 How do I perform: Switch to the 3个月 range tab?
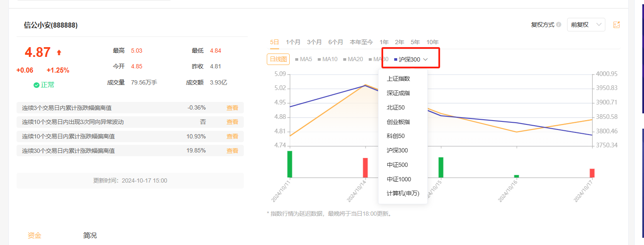(x=314, y=42)
